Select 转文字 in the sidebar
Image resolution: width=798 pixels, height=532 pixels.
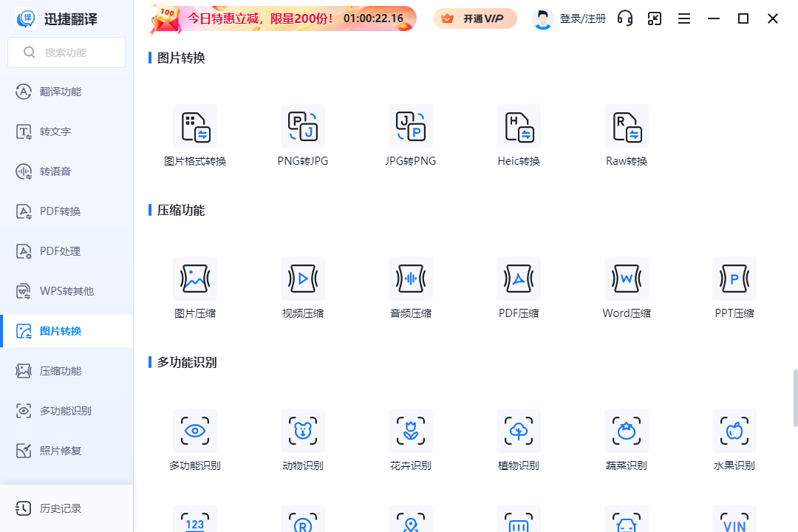66,132
